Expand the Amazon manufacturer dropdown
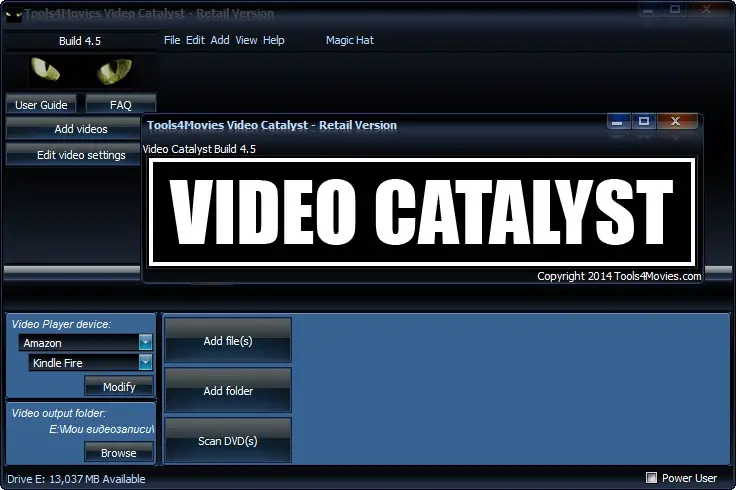 [x=146, y=343]
